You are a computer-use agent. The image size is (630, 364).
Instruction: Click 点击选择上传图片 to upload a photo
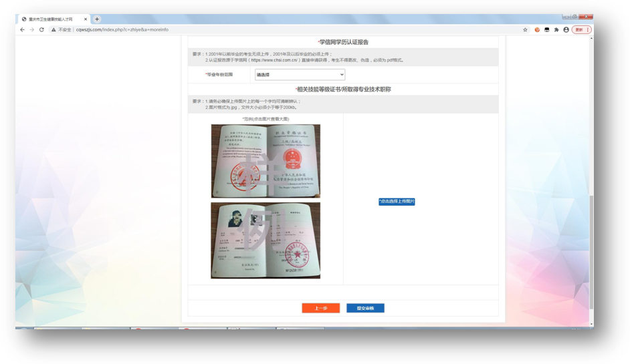click(397, 201)
